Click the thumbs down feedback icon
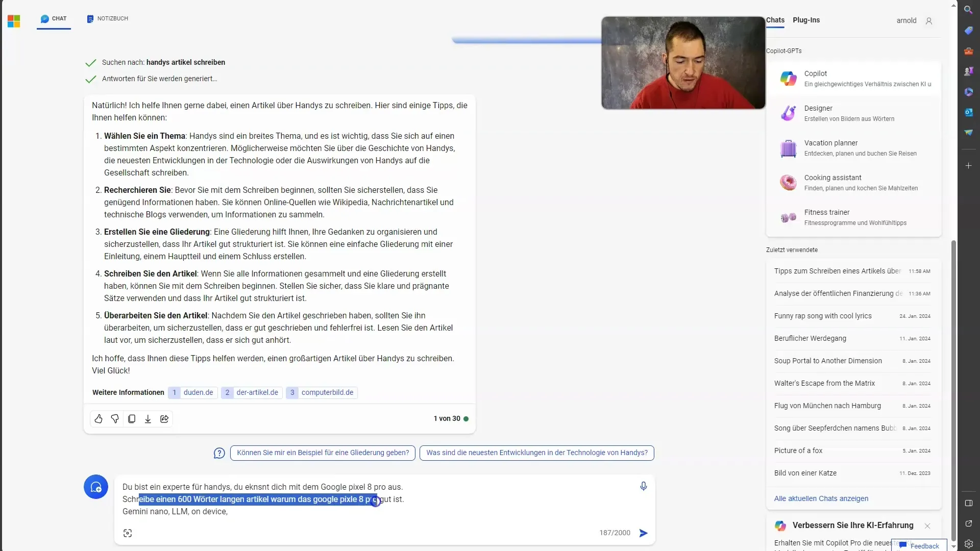The width and height of the screenshot is (980, 551). click(x=115, y=418)
